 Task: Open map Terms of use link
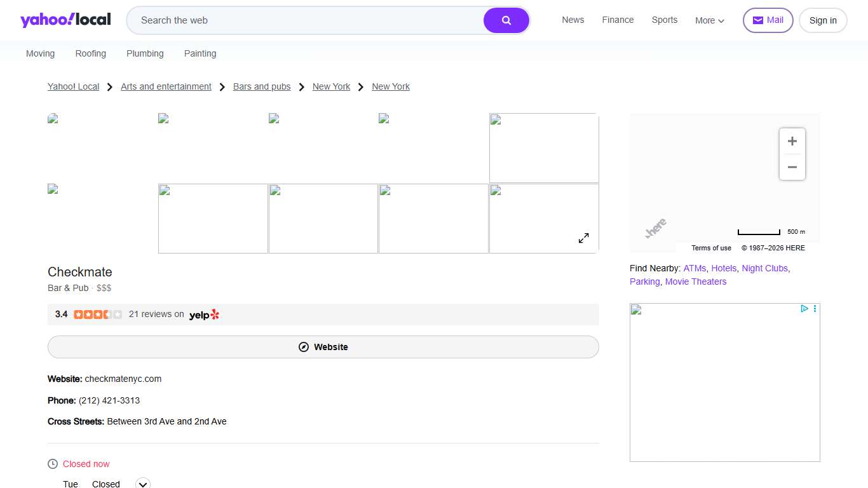point(711,248)
